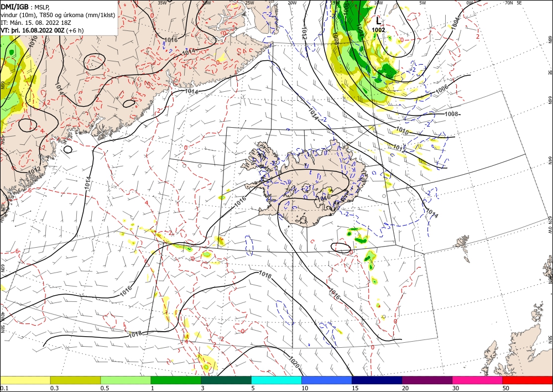Choose the blue 10–15 mm legend segment
The height and width of the screenshot is (392, 553).
(x=327, y=380)
